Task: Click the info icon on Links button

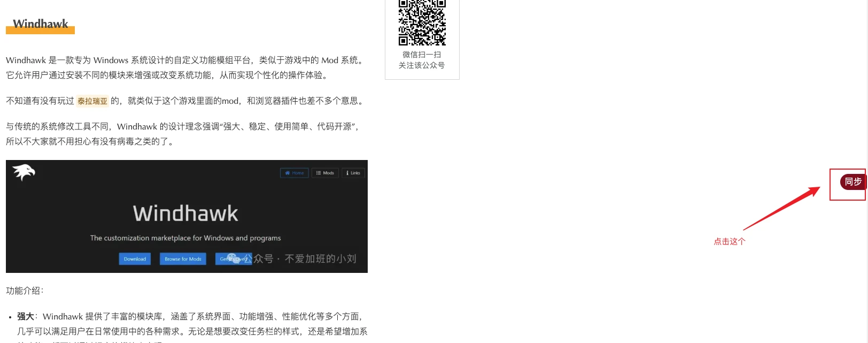Action: click(347, 173)
